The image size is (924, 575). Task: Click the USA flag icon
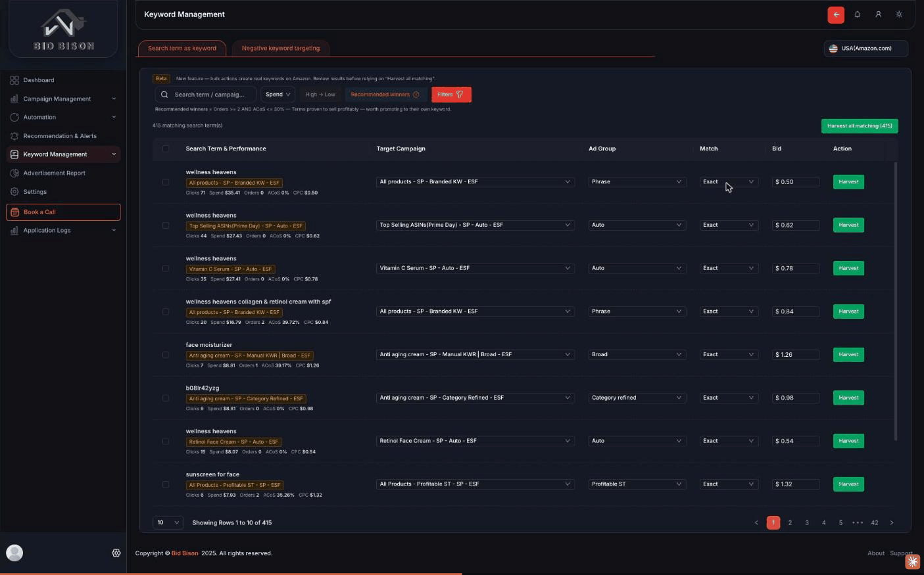pyautogui.click(x=833, y=49)
